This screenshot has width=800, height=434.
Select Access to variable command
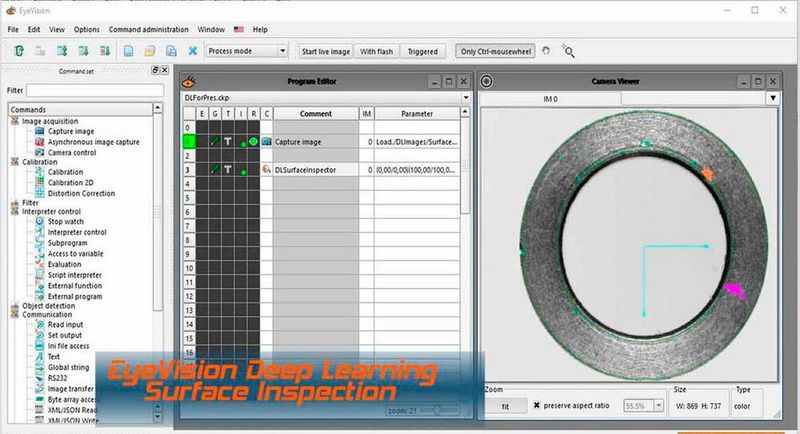click(x=76, y=253)
